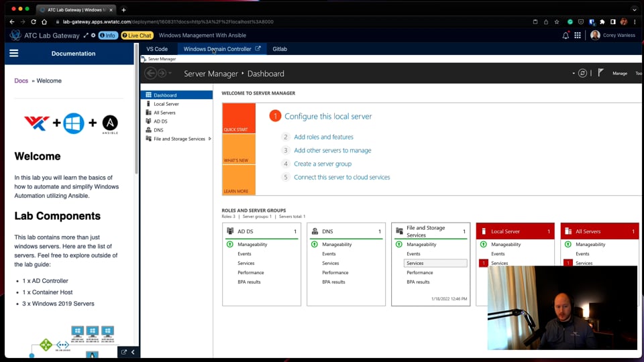Click Events in the Local Server tile
644x362 pixels.
[x=498, y=253]
